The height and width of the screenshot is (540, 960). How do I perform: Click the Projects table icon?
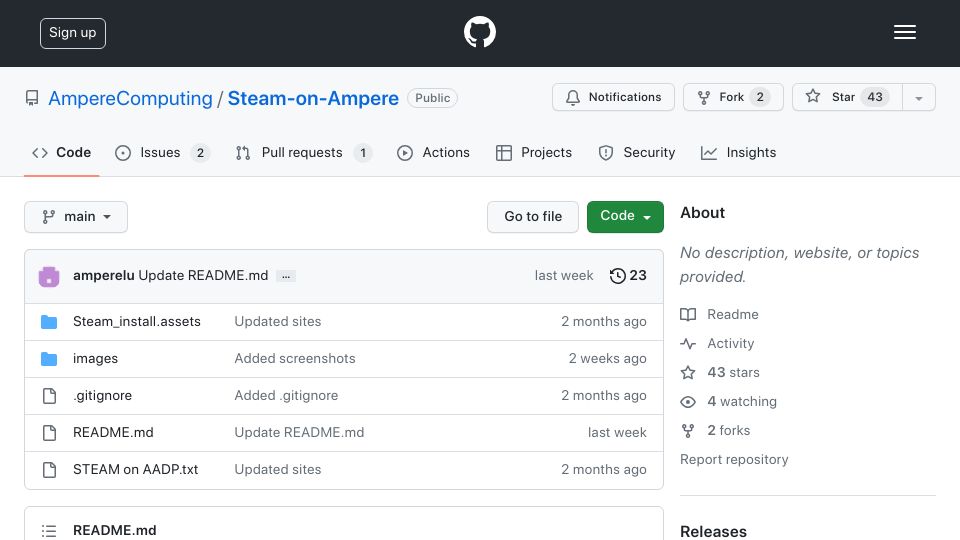pos(504,152)
